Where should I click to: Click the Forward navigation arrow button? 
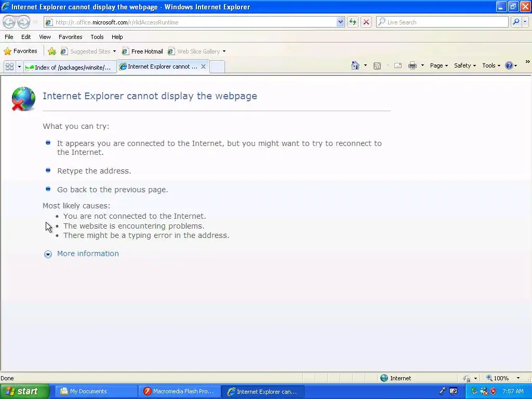[x=24, y=22]
